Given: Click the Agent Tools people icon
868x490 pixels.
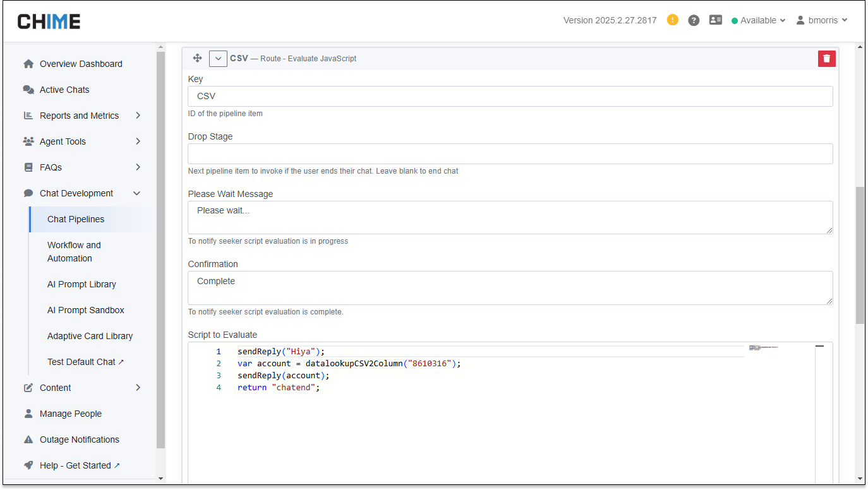Looking at the screenshot, I should (x=28, y=141).
